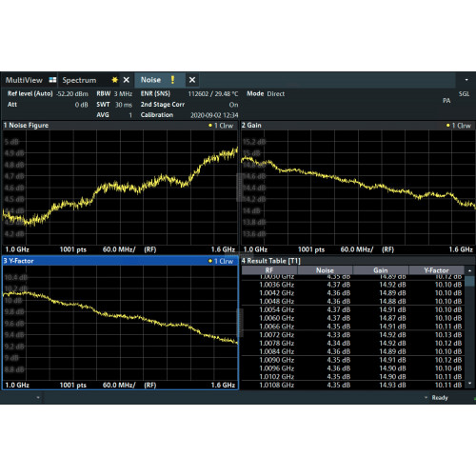Select the 1.0054 GHz row

tap(352, 309)
